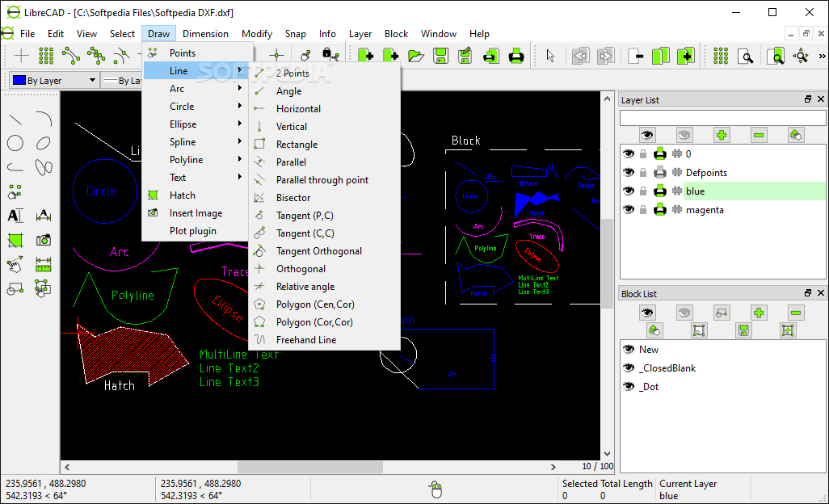The width and height of the screenshot is (829, 504).
Task: Expand the toolbar overflow chevron
Action: (x=822, y=56)
